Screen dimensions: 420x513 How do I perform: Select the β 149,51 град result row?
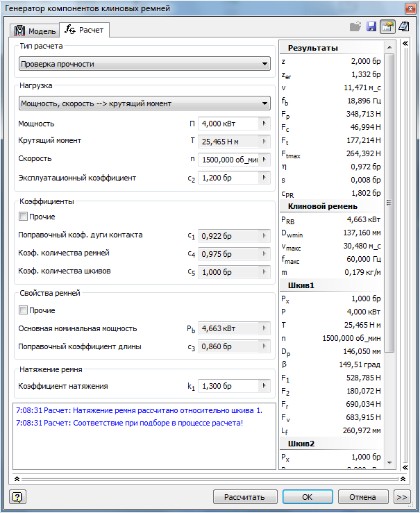pyautogui.click(x=331, y=364)
